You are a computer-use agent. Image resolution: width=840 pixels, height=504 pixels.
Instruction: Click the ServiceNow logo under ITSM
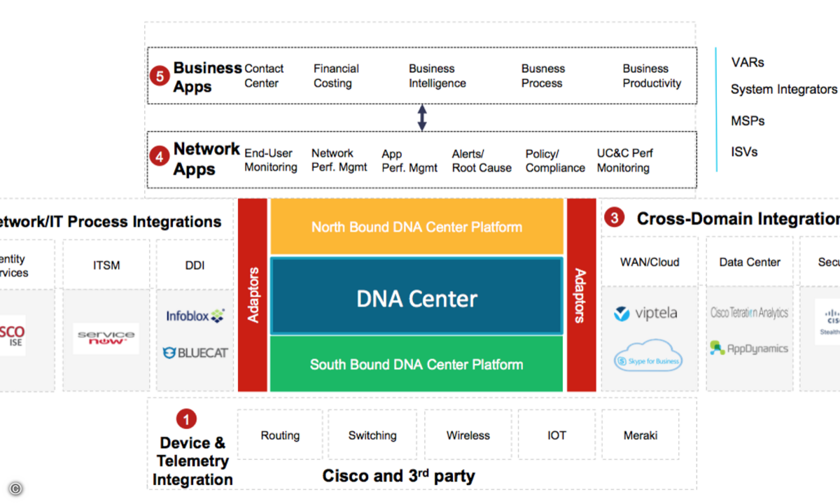pyautogui.click(x=106, y=338)
